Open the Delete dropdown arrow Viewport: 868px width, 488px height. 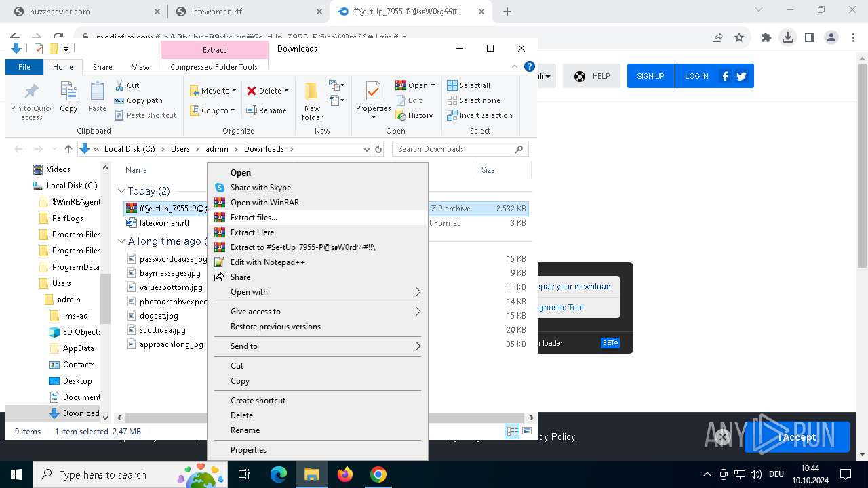point(286,91)
